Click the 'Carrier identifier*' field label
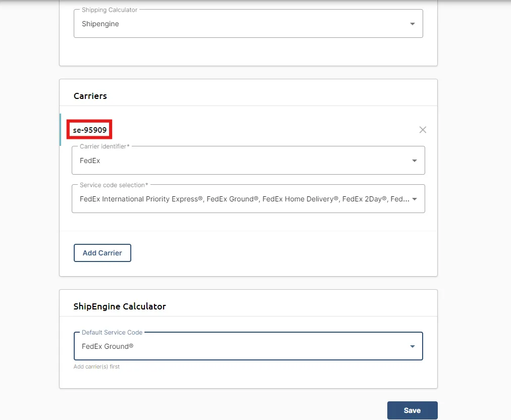 click(105, 146)
